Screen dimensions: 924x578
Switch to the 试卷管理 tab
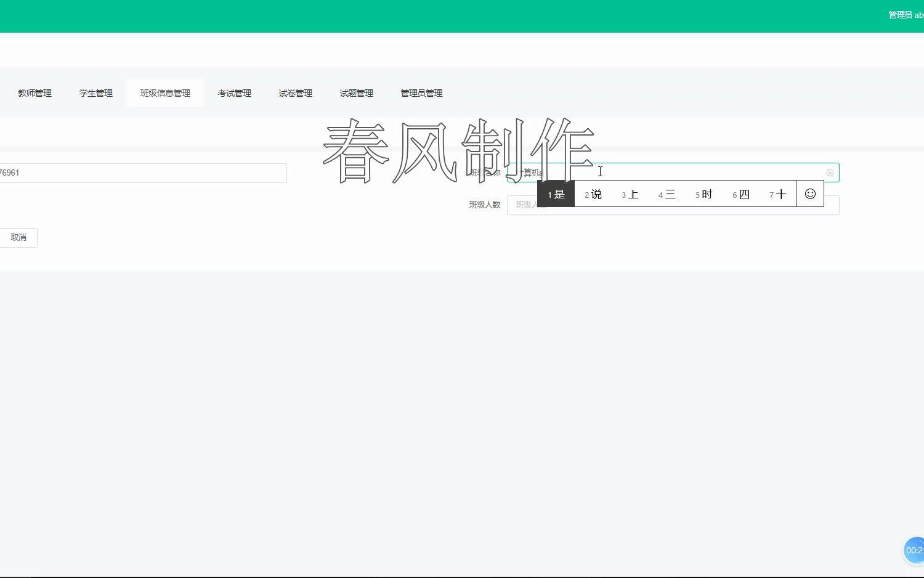click(x=295, y=93)
